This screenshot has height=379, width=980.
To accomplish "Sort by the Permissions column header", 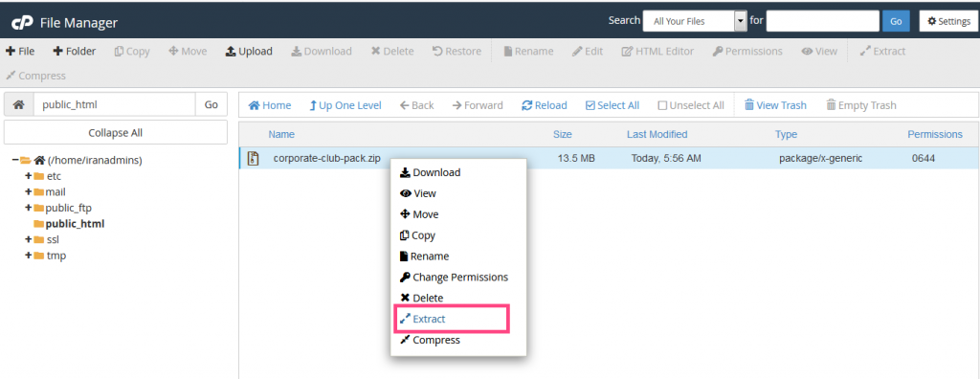I will [x=935, y=134].
